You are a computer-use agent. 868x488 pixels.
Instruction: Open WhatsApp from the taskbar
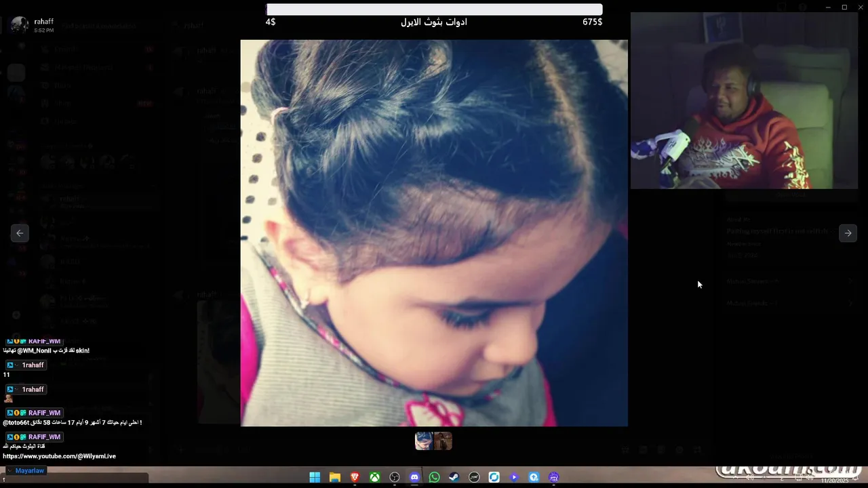click(434, 477)
